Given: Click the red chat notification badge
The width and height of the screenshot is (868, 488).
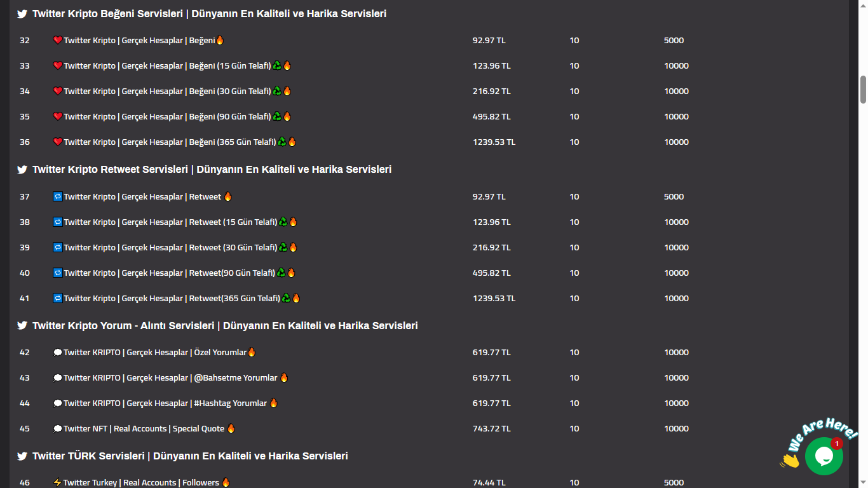Looking at the screenshot, I should (x=837, y=444).
